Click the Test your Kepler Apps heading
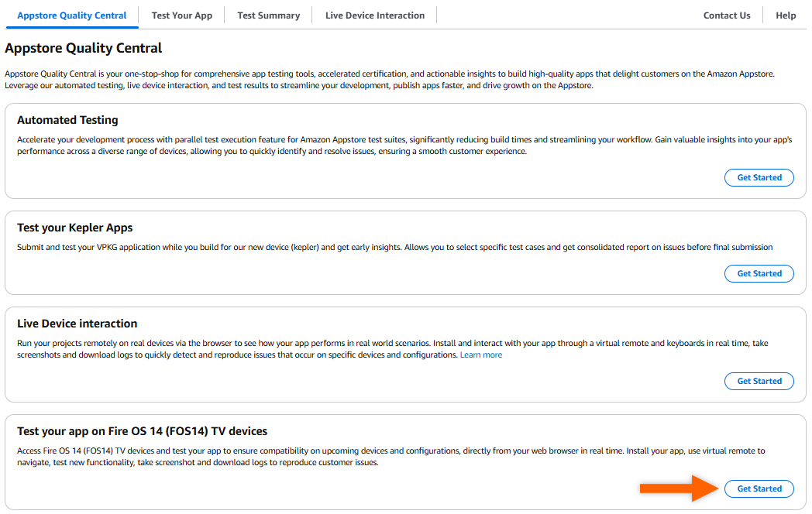Image resolution: width=812 pixels, height=514 pixels. (x=73, y=227)
